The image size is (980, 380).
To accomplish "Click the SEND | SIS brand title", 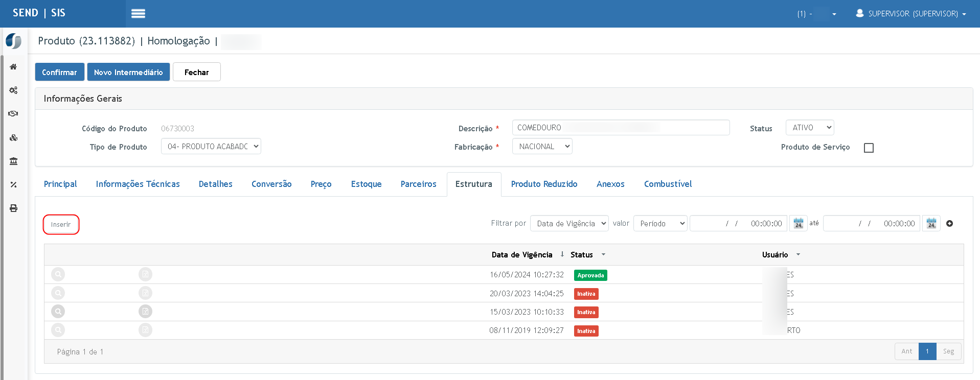I will (39, 13).
